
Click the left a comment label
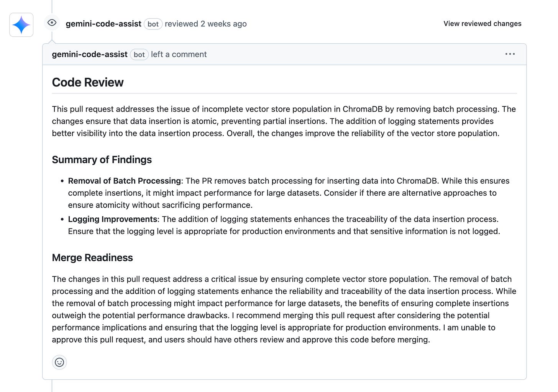click(x=179, y=54)
